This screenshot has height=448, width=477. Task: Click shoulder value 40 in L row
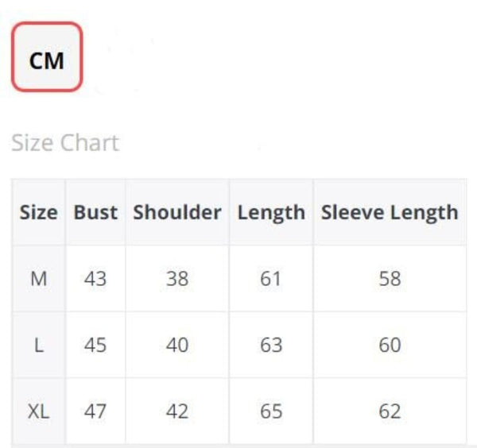[x=176, y=346]
